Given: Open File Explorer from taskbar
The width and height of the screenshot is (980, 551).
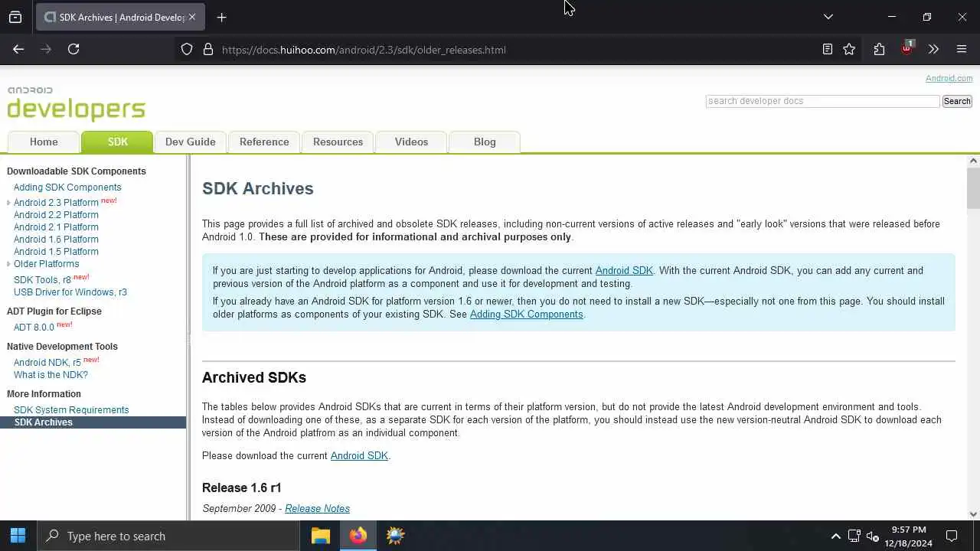Looking at the screenshot, I should click(x=321, y=536).
